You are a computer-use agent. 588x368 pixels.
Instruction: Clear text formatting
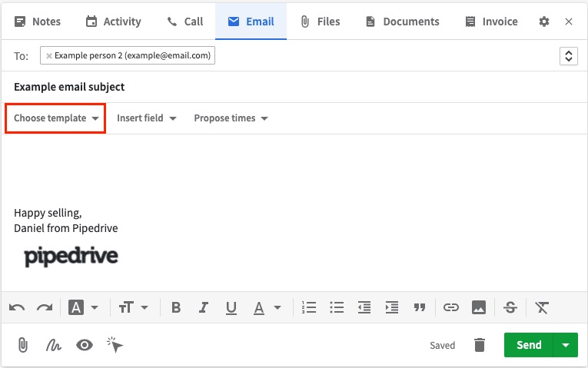pyautogui.click(x=542, y=307)
